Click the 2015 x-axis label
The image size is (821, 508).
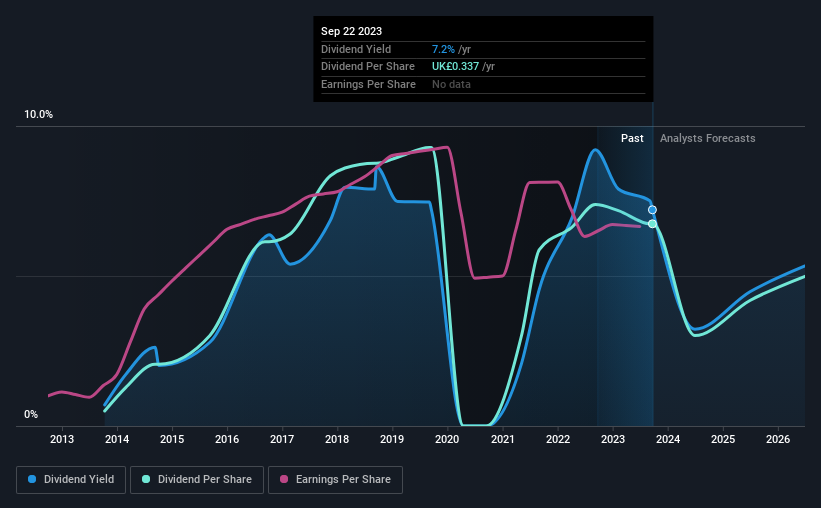tap(172, 439)
